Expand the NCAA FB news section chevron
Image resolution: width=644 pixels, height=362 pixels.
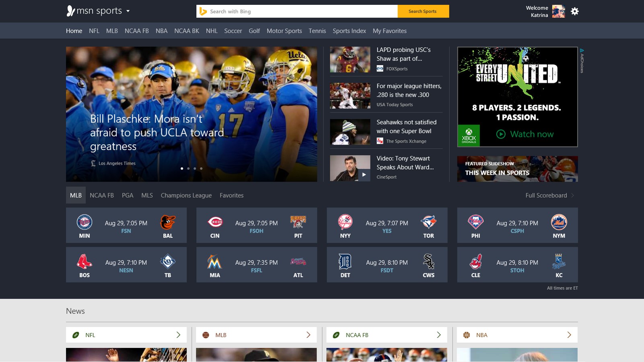[439, 335]
